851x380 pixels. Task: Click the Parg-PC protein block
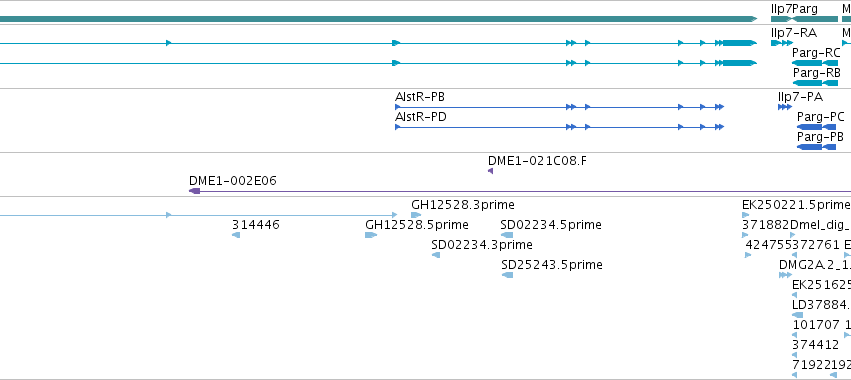(x=816, y=127)
